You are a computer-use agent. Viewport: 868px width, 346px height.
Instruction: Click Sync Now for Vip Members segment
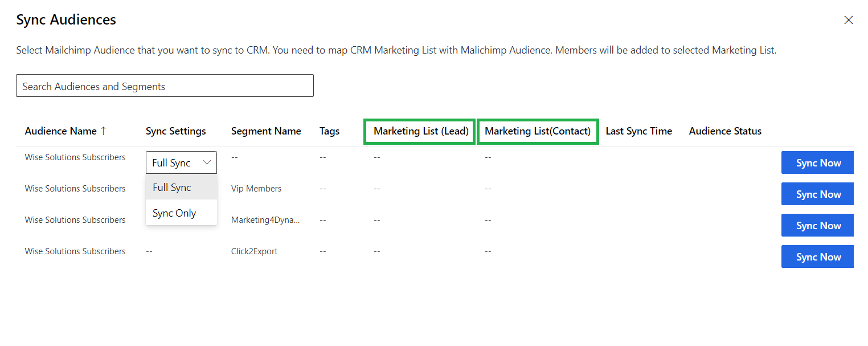[x=817, y=194]
